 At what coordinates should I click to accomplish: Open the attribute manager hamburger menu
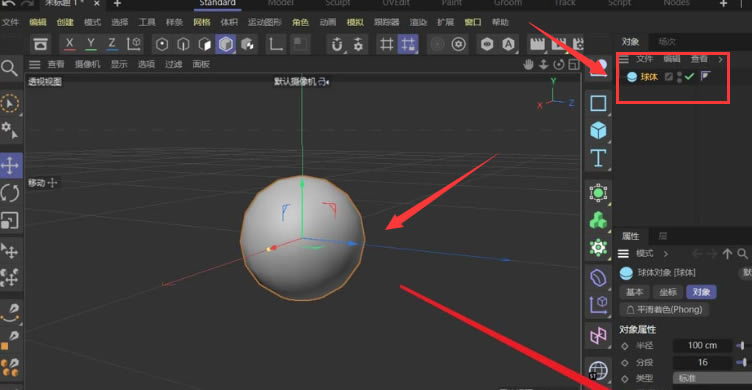coord(623,253)
